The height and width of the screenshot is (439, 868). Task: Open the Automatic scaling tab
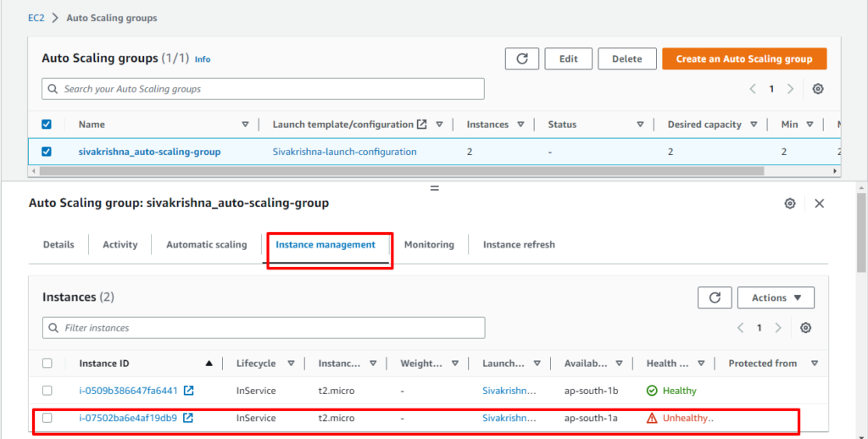click(x=207, y=245)
